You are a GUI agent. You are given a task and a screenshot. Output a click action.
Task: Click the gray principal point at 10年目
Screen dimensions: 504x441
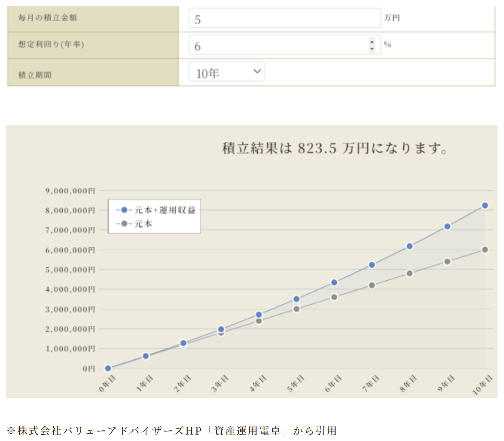pyautogui.click(x=485, y=250)
